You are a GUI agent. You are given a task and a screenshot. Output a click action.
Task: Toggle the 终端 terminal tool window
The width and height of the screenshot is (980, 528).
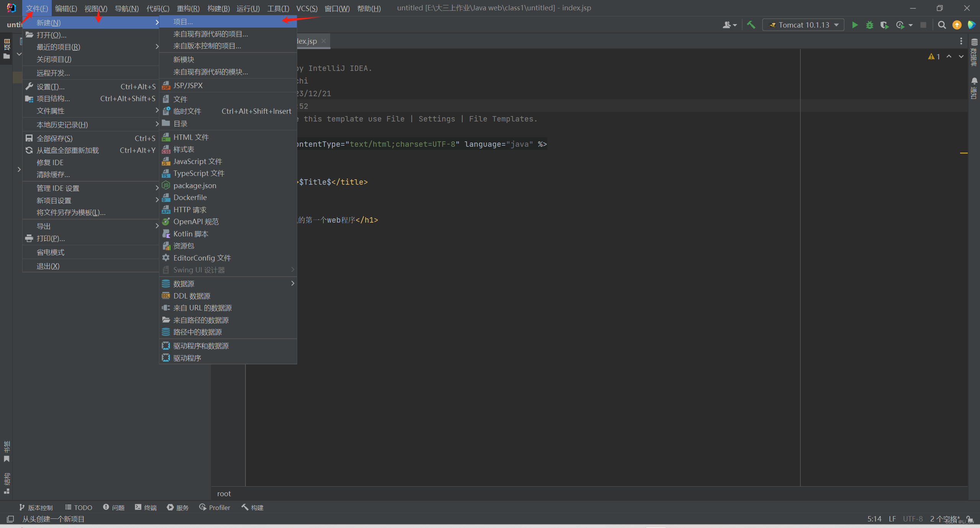[146, 507]
